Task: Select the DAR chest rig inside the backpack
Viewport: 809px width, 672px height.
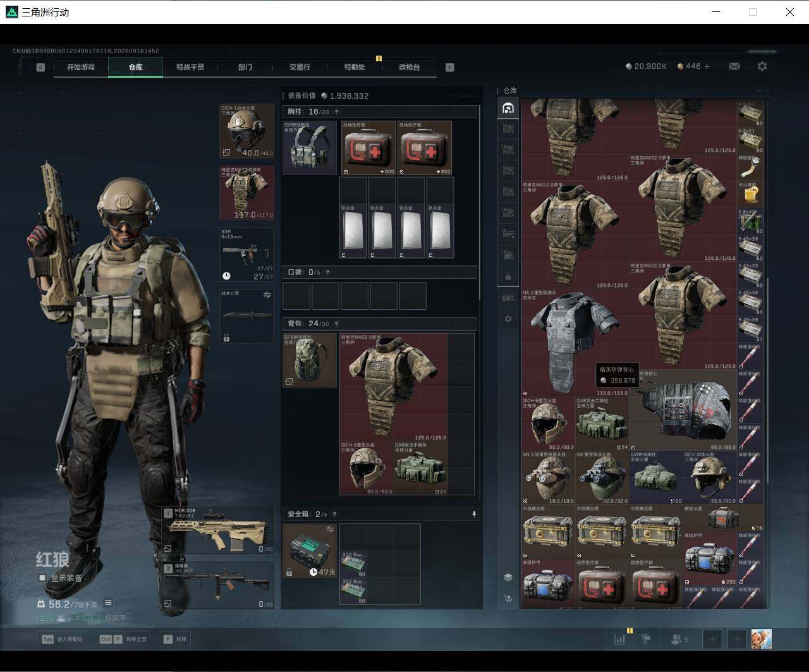Action: 421,468
